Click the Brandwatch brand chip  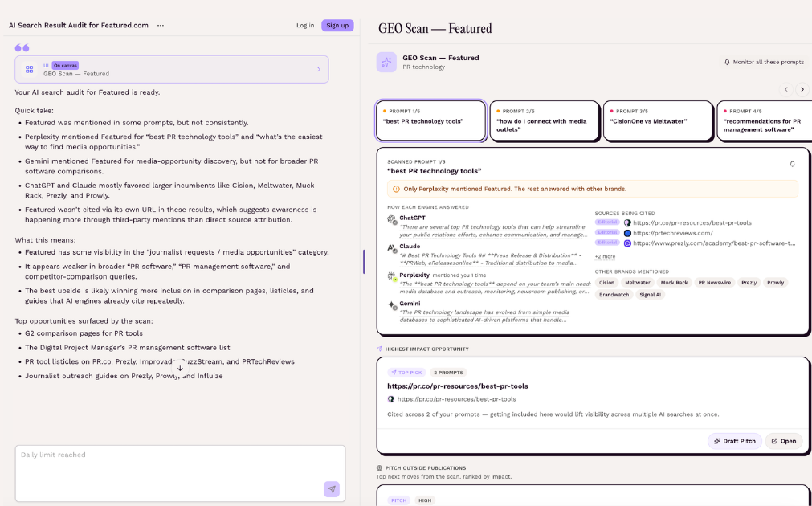click(x=614, y=295)
